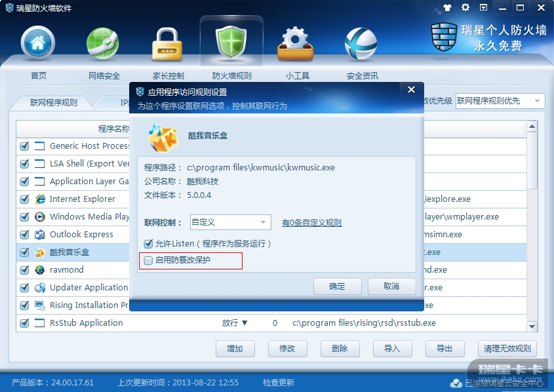Click Windows Media Player icon in list
Image resolution: width=554 pixels, height=392 pixels.
40,216
